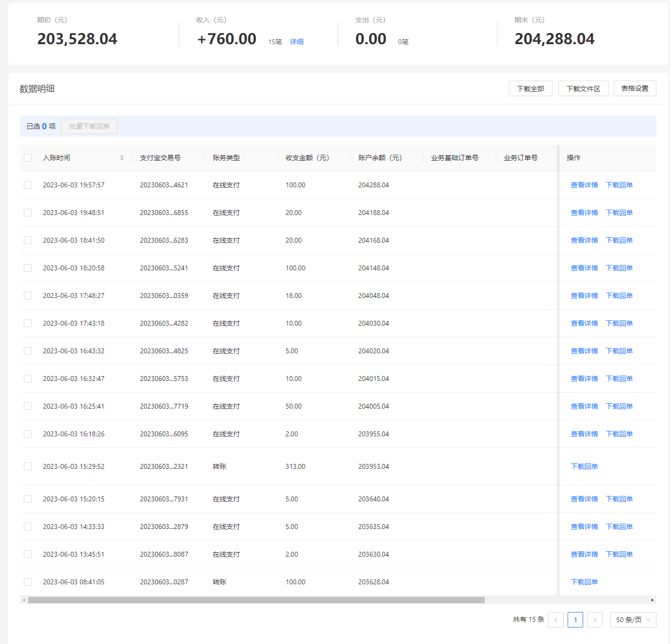Screen dimensions: 670x644
Task: View details for 16:32:47 transaction
Action: pyautogui.click(x=584, y=379)
